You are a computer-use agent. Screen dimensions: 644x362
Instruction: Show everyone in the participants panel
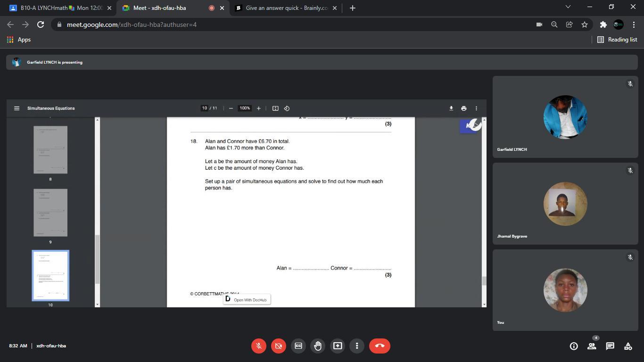pos(592,346)
